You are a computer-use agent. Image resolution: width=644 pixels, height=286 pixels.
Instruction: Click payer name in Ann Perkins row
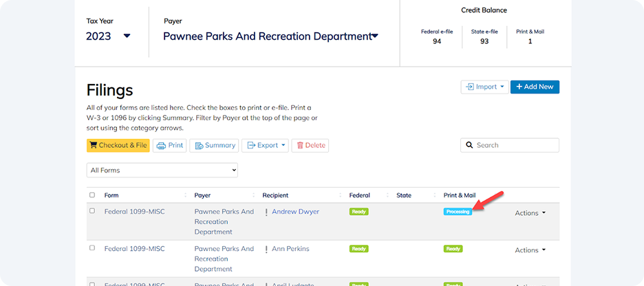coord(224,258)
